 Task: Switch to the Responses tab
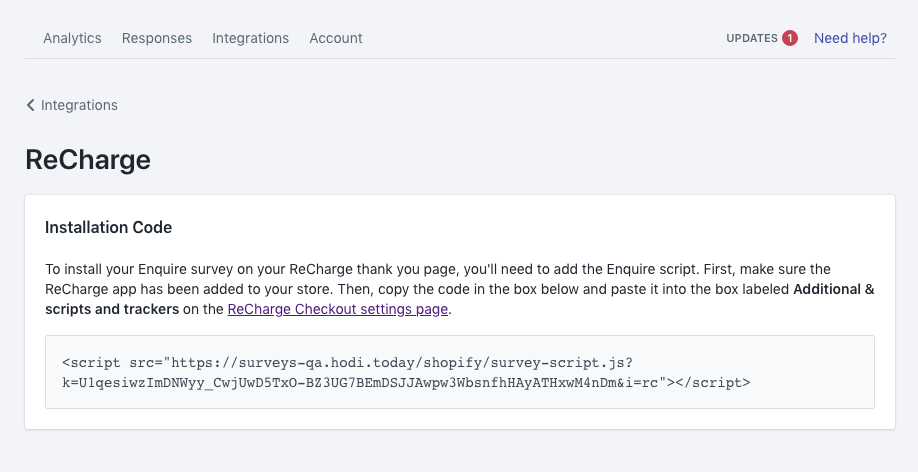click(157, 38)
